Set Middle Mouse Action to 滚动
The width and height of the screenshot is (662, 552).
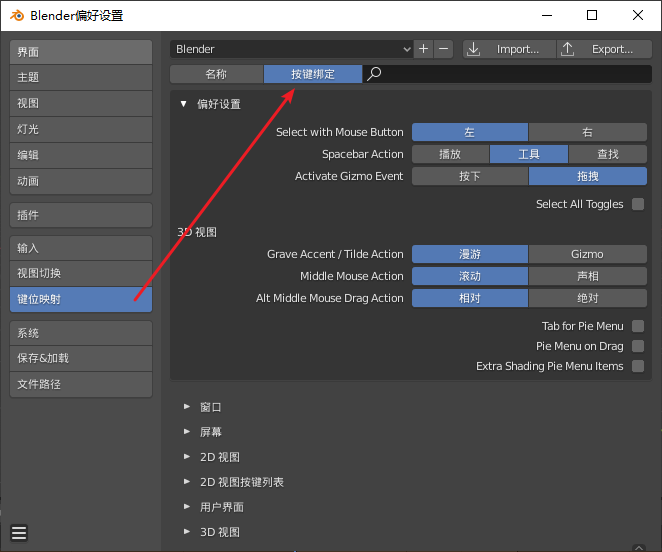(470, 276)
